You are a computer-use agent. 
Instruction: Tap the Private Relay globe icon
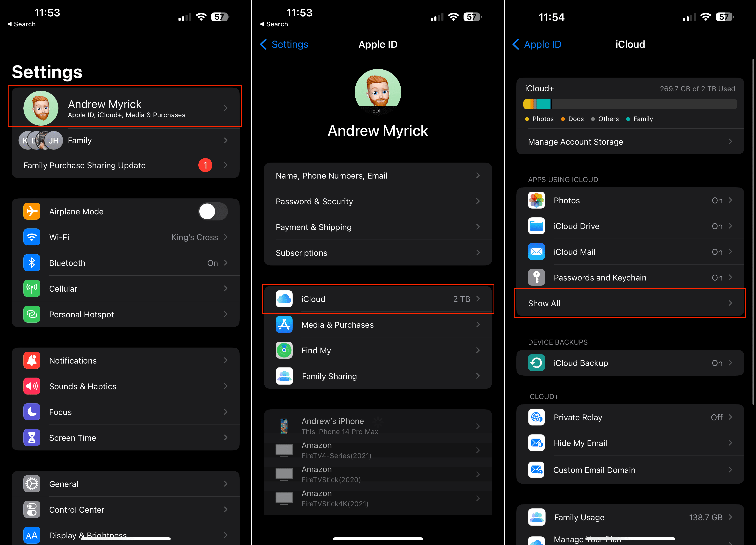(x=536, y=417)
